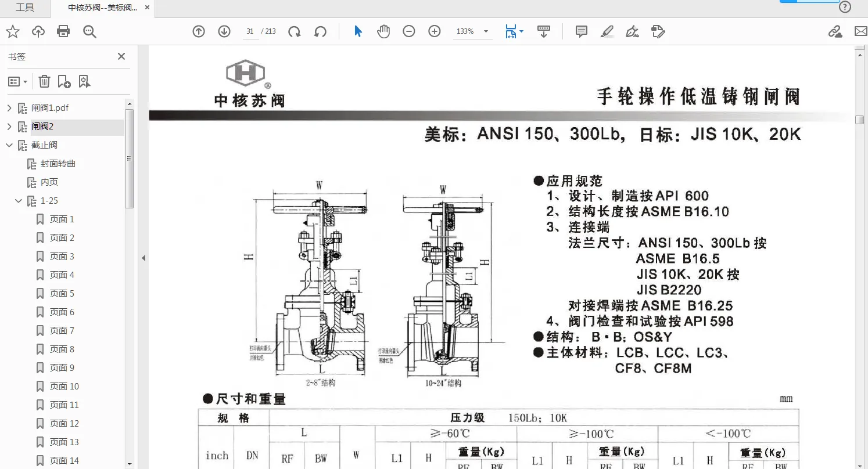Select the 截止阀 bookmark label
Image resolution: width=868 pixels, height=469 pixels.
45,145
